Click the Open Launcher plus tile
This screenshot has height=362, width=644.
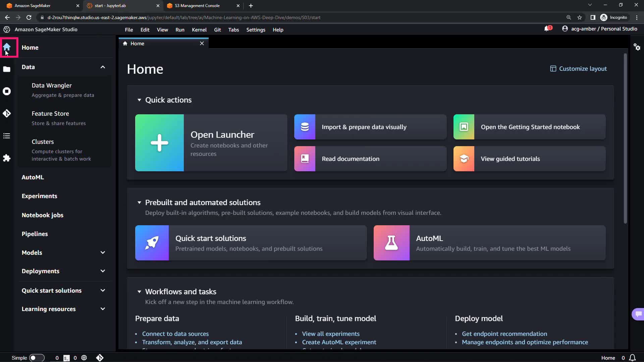(x=159, y=143)
